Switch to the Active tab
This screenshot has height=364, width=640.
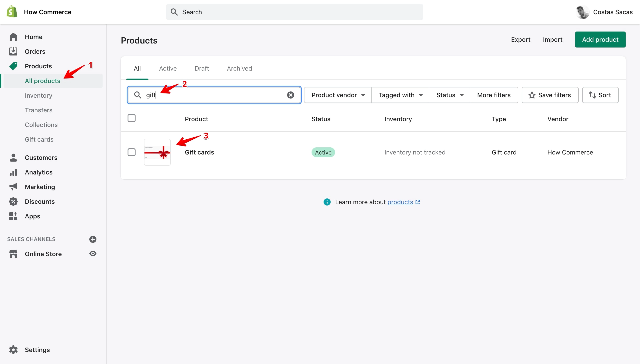pos(168,69)
